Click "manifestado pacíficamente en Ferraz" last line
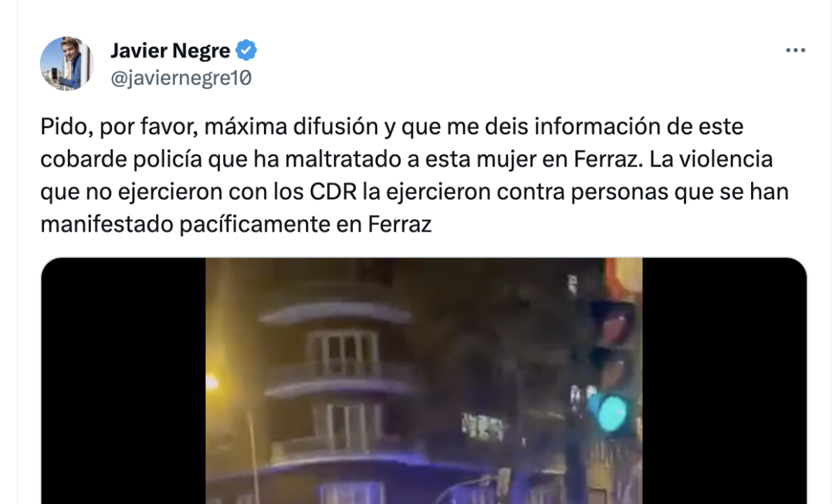 point(236,225)
